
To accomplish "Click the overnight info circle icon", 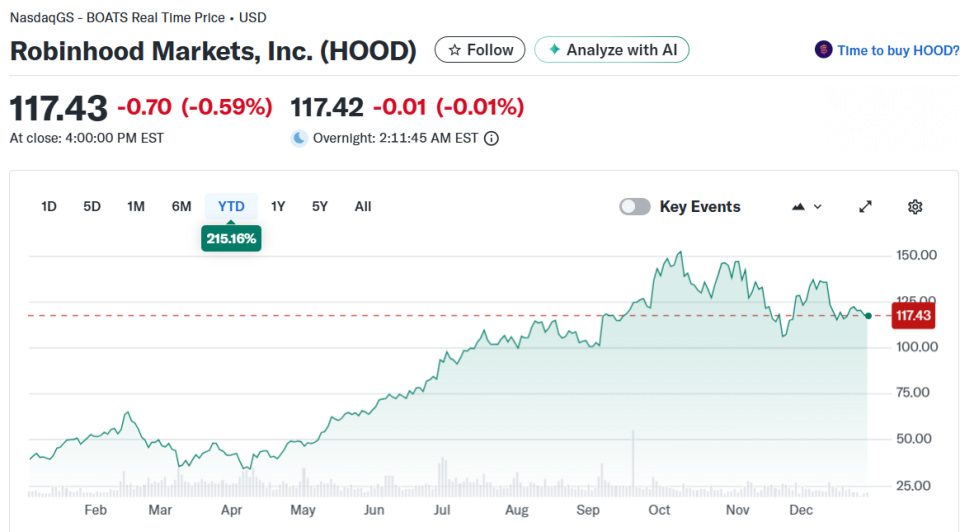I will click(491, 139).
